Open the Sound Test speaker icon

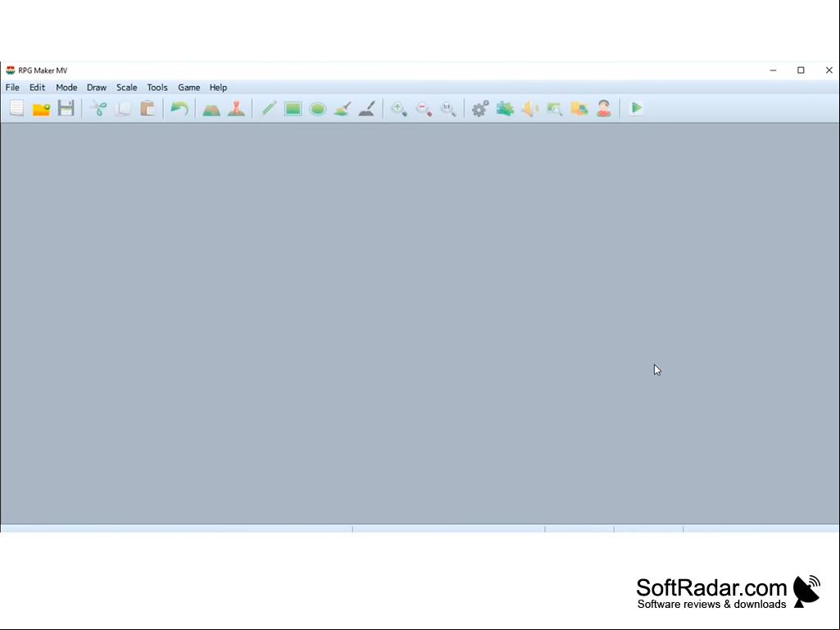pos(530,109)
